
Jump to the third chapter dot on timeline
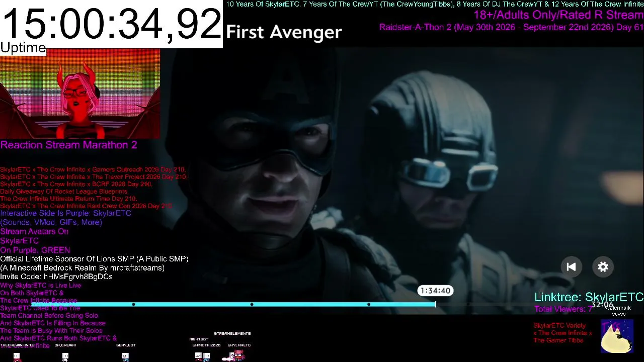coord(369,304)
